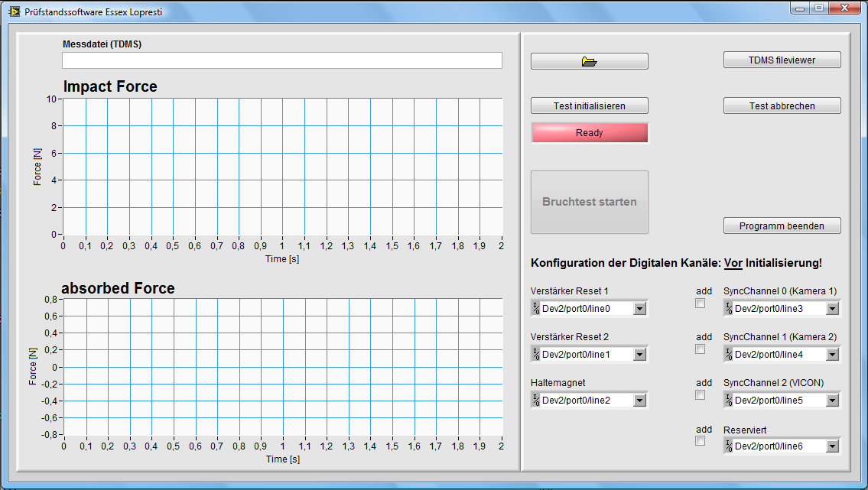Click Programm beenden button

pos(782,226)
